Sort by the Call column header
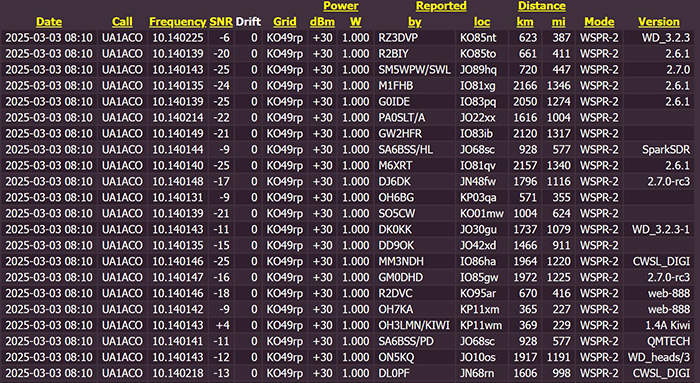Viewport: 700px width, 383px height. click(122, 22)
